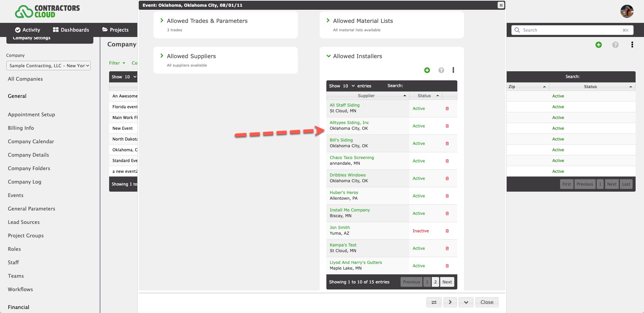644x313 pixels.
Task: Select Billing Info in sidebar
Action: [x=21, y=128]
